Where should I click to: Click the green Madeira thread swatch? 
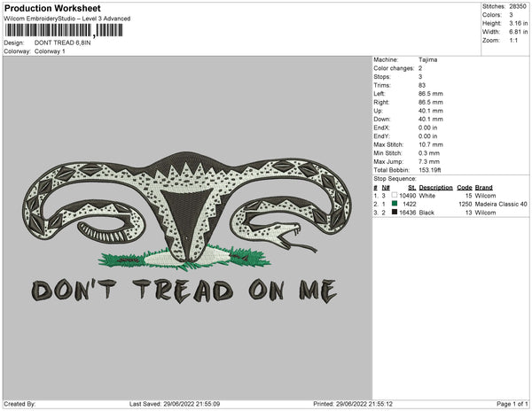[x=394, y=204]
